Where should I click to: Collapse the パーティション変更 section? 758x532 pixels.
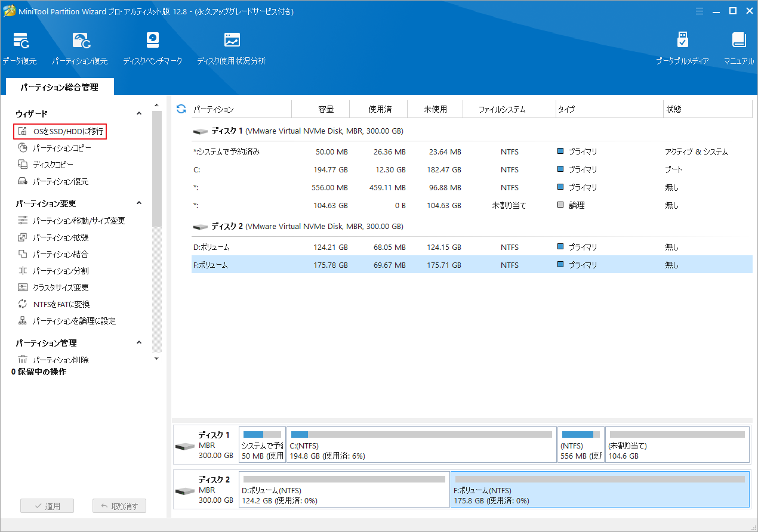point(138,203)
